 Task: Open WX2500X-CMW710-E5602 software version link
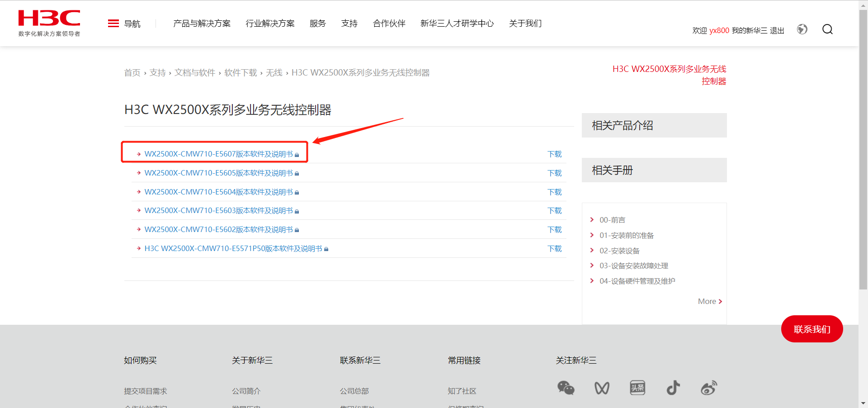[x=219, y=230]
